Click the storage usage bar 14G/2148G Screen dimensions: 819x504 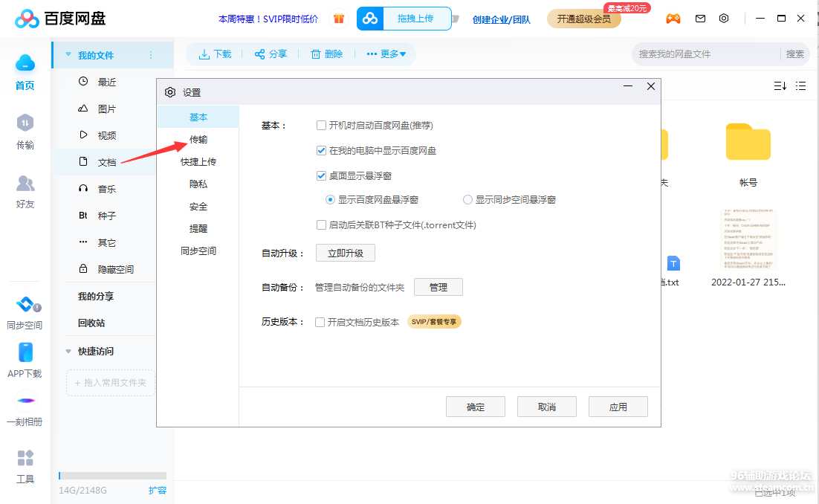point(112,476)
